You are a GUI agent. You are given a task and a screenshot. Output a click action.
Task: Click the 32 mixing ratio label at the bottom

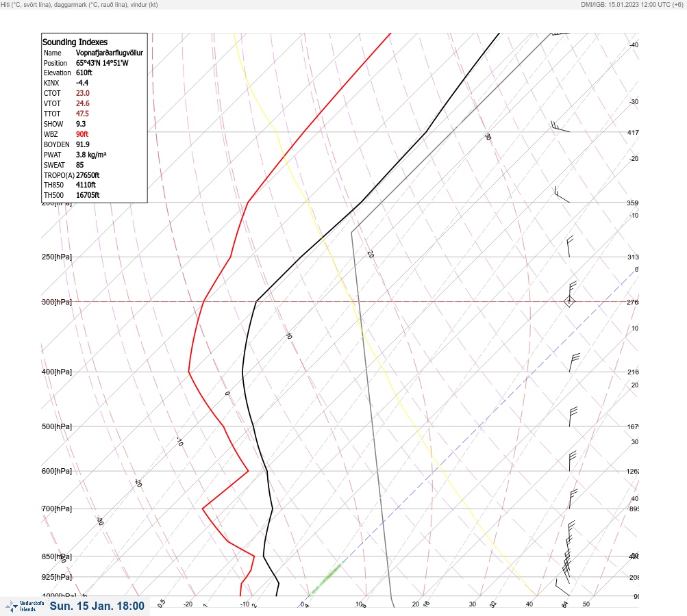point(493,604)
